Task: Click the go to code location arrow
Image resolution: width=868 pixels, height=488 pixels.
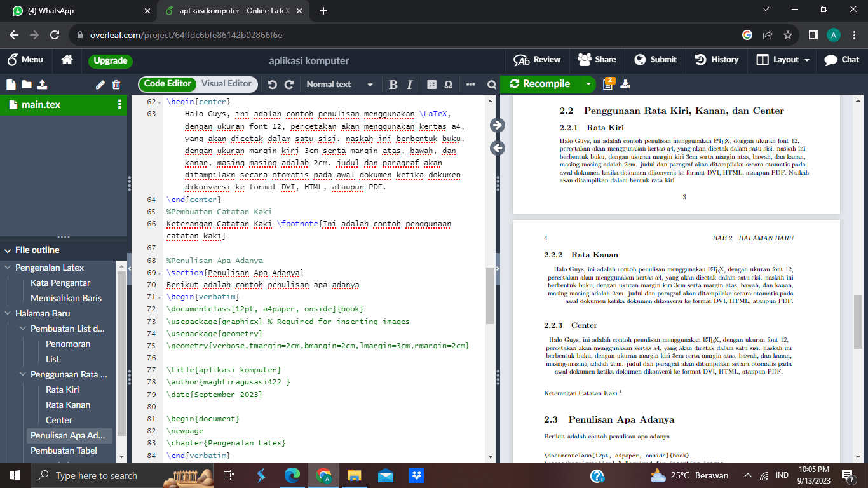Action: (498, 148)
